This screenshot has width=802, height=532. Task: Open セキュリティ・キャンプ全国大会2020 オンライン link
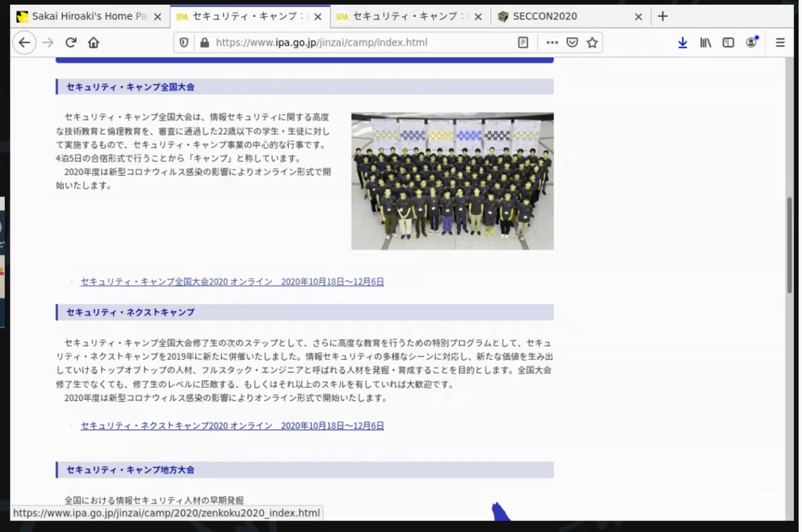tap(232, 282)
